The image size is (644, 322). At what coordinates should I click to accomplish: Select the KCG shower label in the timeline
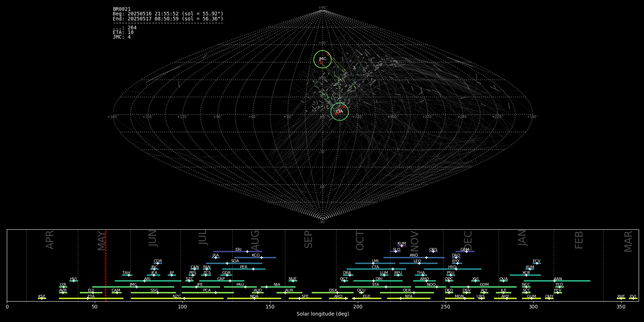point(256,255)
